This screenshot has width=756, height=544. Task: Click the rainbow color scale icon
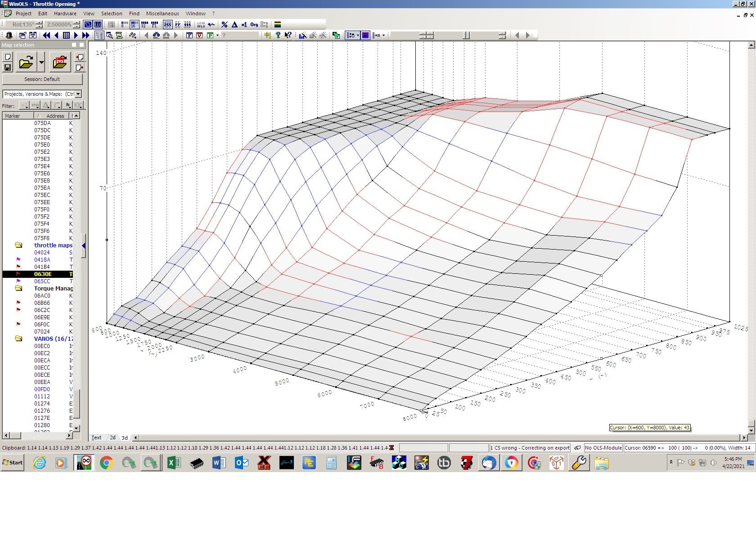click(x=278, y=25)
